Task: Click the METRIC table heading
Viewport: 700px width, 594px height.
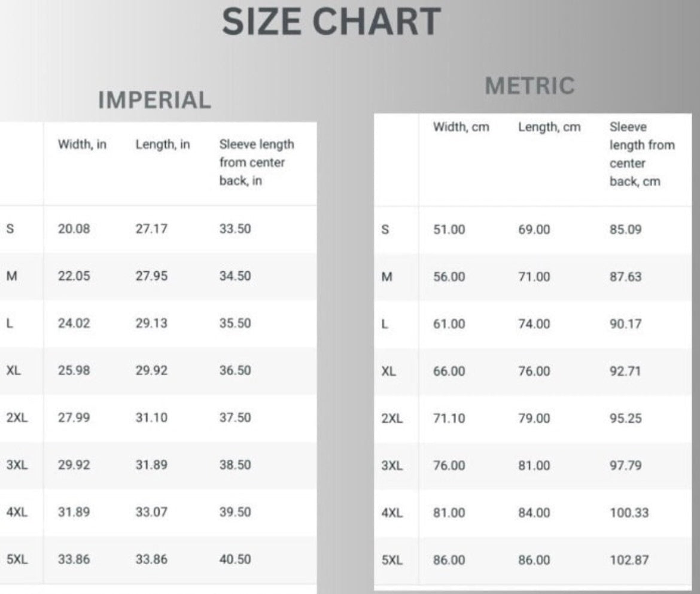Action: tap(529, 86)
